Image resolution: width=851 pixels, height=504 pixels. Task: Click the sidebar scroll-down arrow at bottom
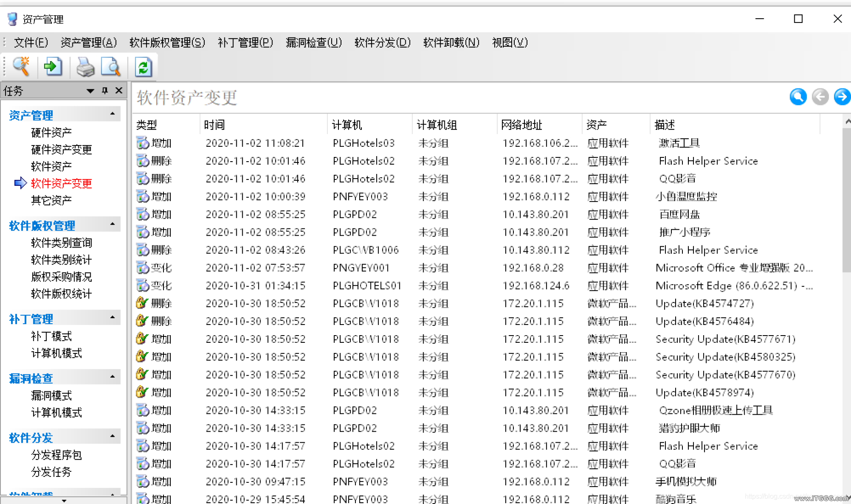64,500
